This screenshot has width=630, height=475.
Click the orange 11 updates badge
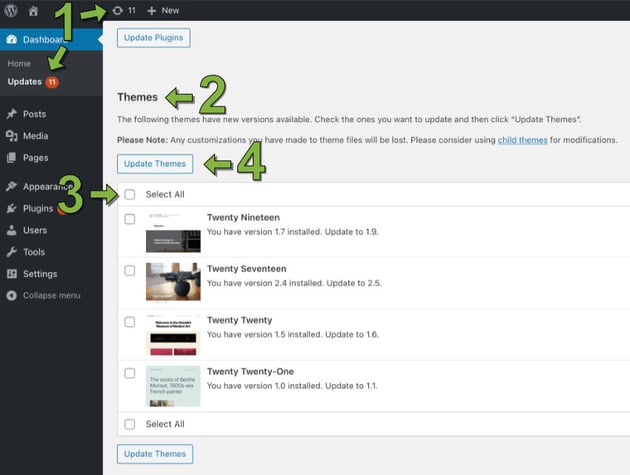tap(52, 82)
